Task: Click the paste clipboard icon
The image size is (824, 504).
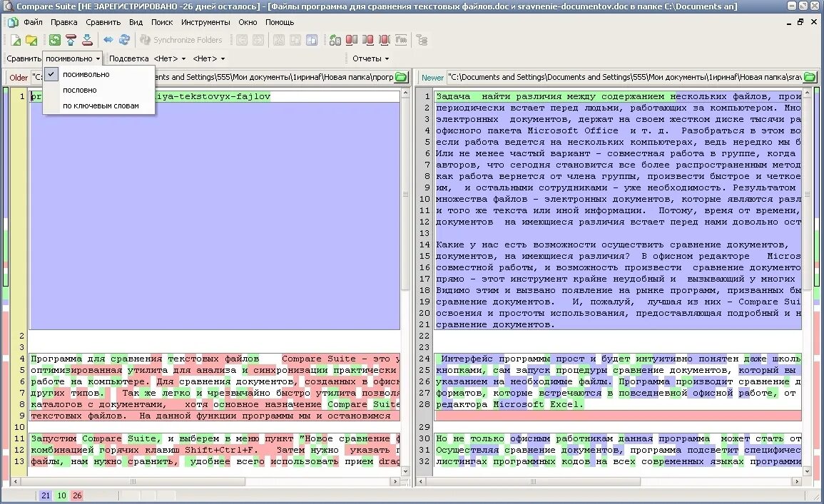Action: coord(312,40)
